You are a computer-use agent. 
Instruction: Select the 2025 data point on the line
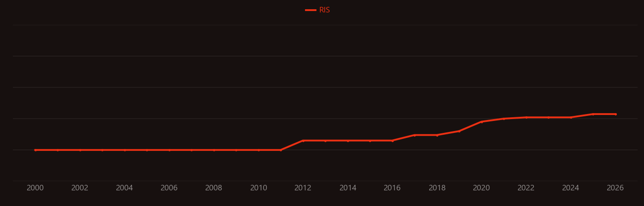coord(593,114)
